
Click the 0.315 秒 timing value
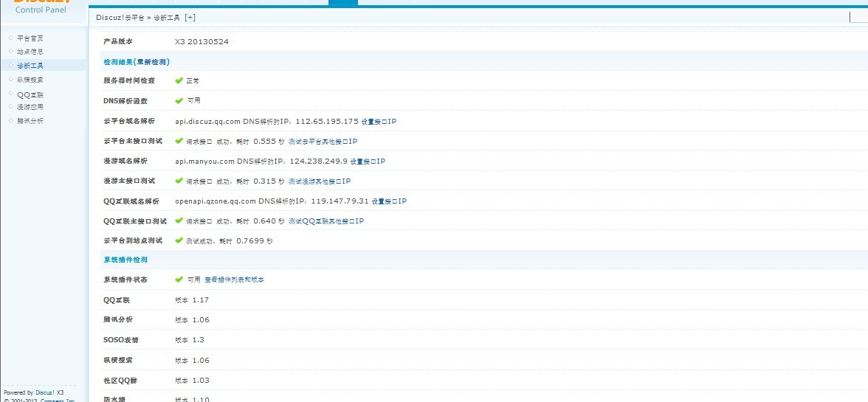point(269,181)
